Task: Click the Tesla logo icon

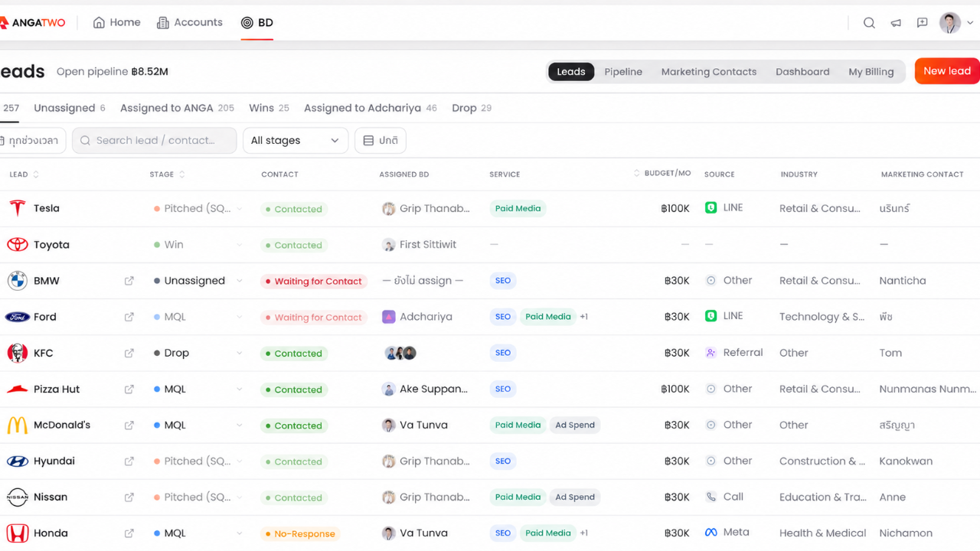Action: point(17,208)
